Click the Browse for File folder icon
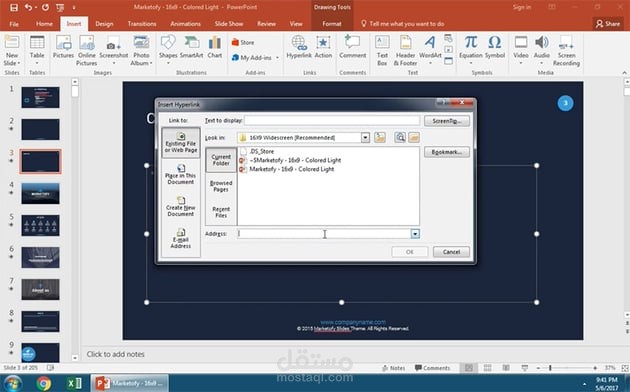 (414, 138)
